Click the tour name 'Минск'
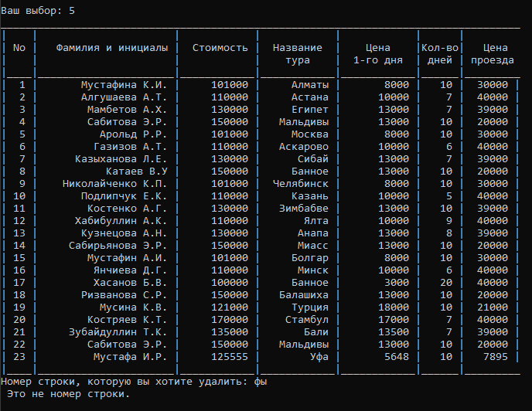Viewport: 532px width, 411px height. 313,270
